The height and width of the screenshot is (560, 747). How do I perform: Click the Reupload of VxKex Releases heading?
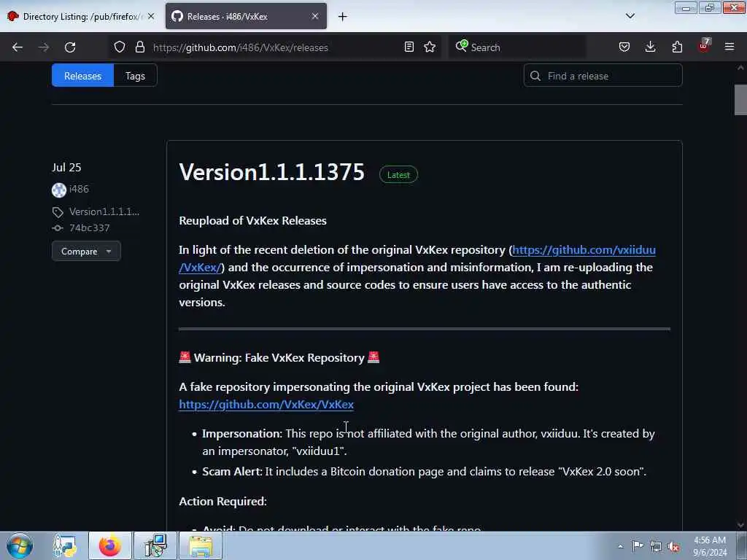pyautogui.click(x=253, y=220)
